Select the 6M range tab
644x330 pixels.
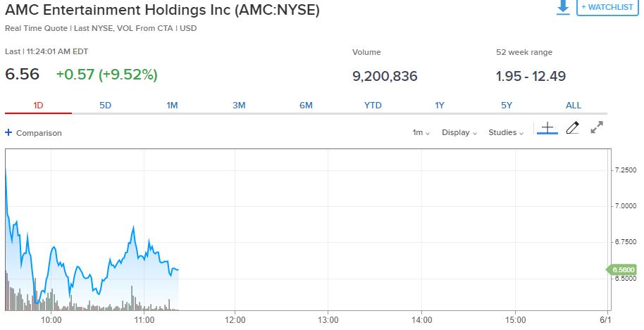pos(306,106)
